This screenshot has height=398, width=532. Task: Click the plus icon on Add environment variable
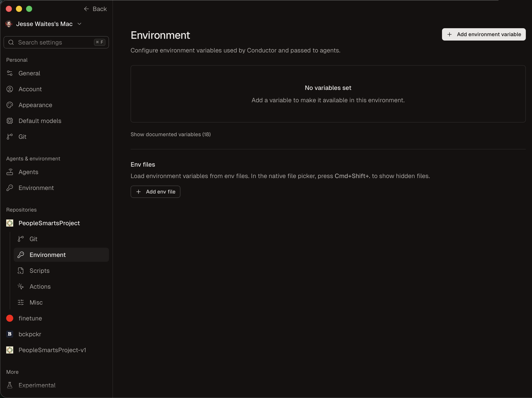[450, 35]
